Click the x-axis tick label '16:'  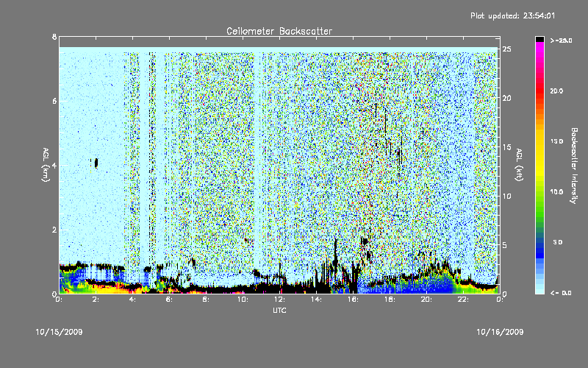click(x=353, y=300)
